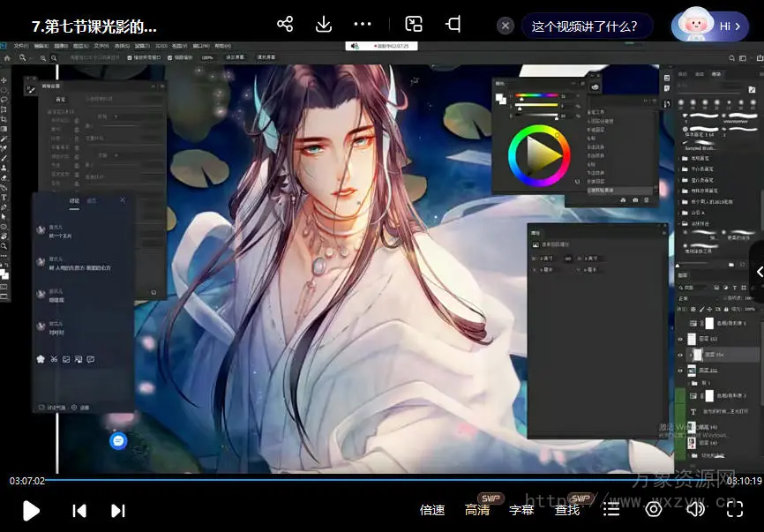Share this video
The height and width of the screenshot is (532, 764).
click(x=285, y=24)
